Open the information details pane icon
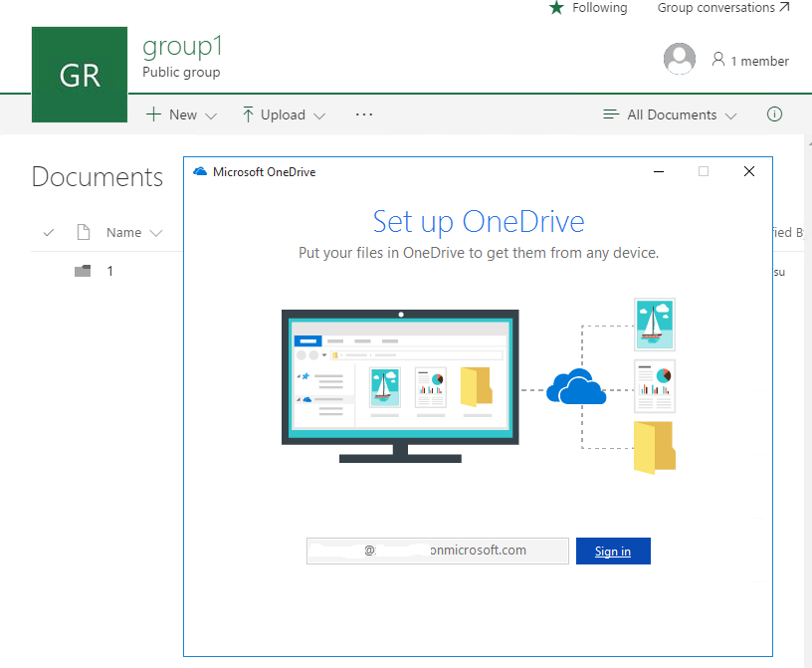The height and width of the screenshot is (668, 812). (x=774, y=114)
